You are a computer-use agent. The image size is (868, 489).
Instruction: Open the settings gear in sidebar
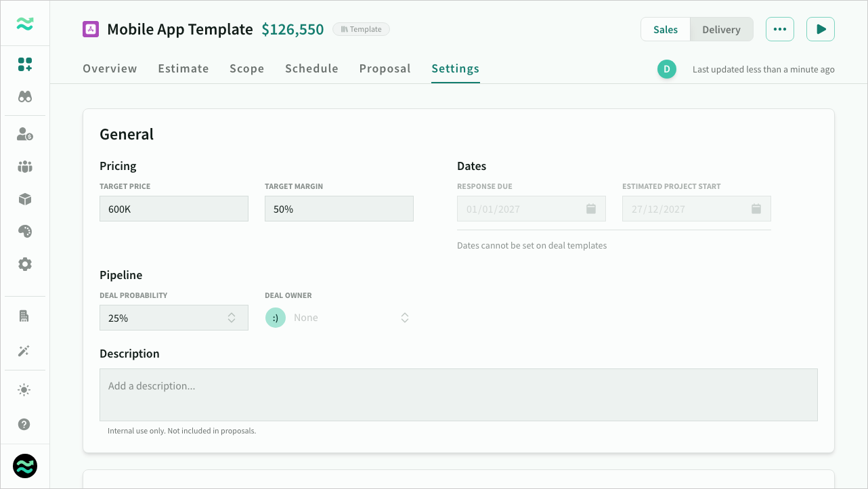[x=24, y=263]
